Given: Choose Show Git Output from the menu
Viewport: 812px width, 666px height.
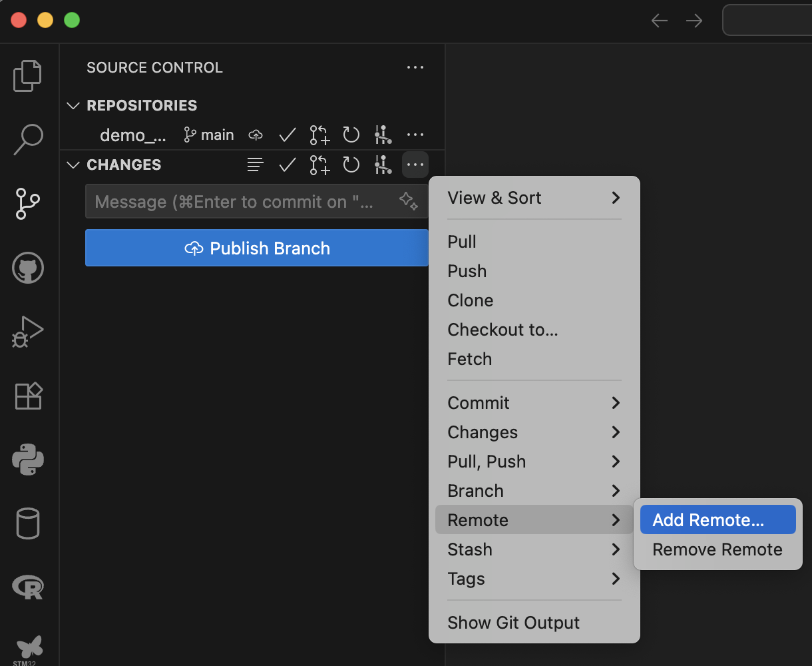Looking at the screenshot, I should (x=513, y=623).
